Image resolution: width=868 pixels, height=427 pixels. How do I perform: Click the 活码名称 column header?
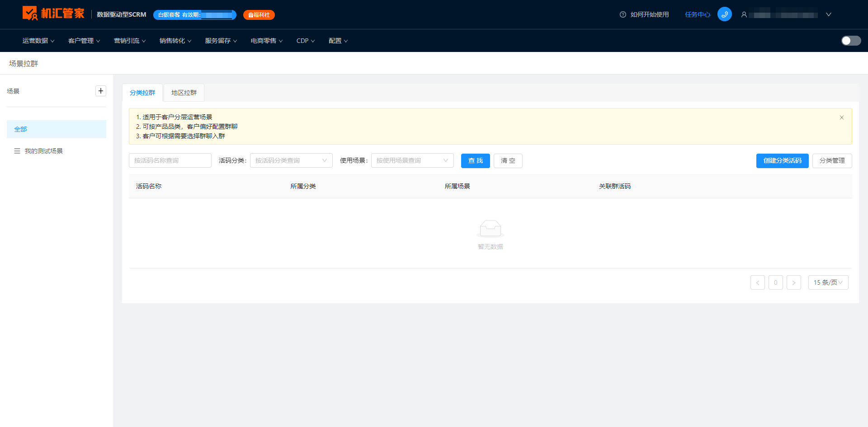[x=149, y=186]
